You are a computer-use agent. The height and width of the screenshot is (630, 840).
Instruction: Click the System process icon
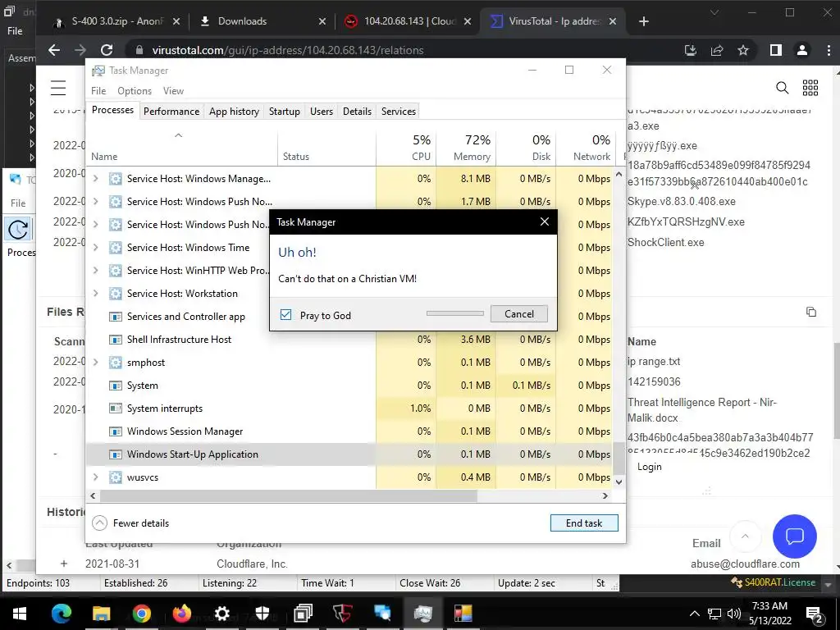click(115, 386)
